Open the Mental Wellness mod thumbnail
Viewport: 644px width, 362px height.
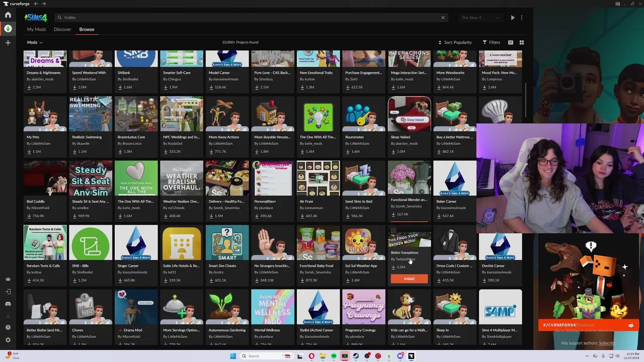273,307
